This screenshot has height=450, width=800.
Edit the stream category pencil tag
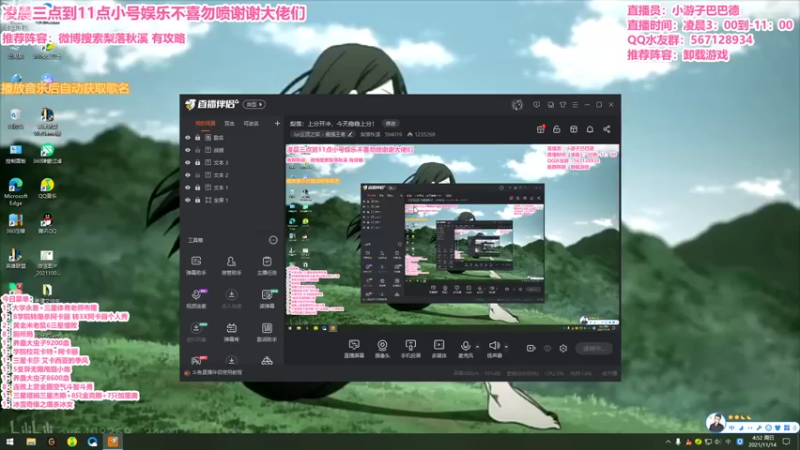322,135
